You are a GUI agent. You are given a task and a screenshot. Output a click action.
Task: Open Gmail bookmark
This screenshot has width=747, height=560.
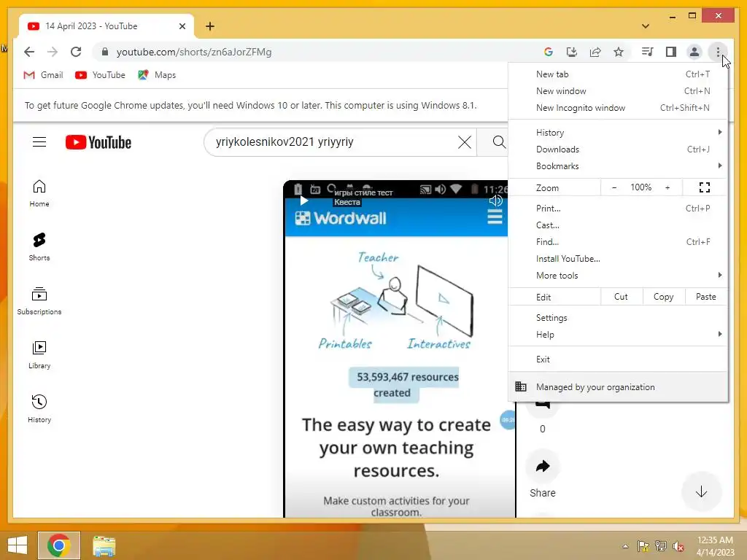pos(43,75)
